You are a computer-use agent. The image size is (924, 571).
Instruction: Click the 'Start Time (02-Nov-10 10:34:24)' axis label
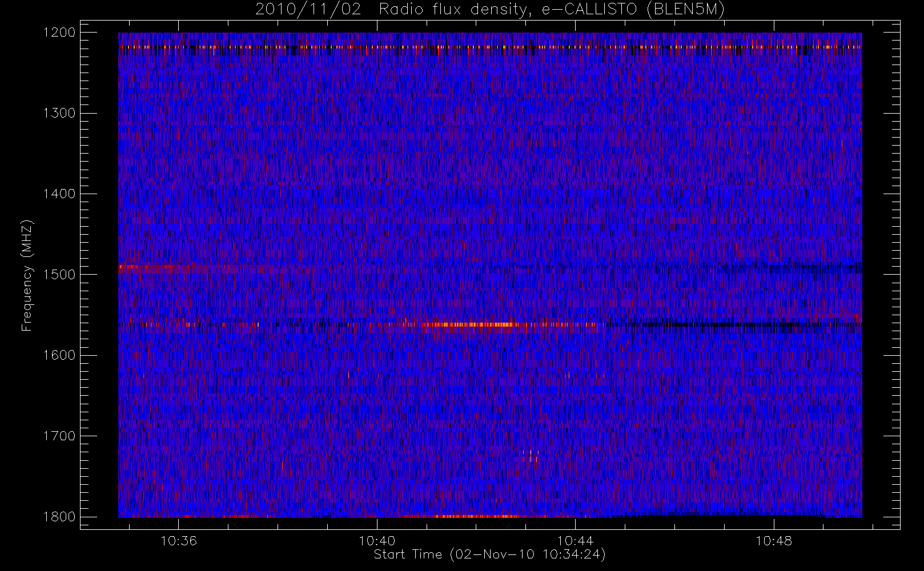click(x=489, y=554)
